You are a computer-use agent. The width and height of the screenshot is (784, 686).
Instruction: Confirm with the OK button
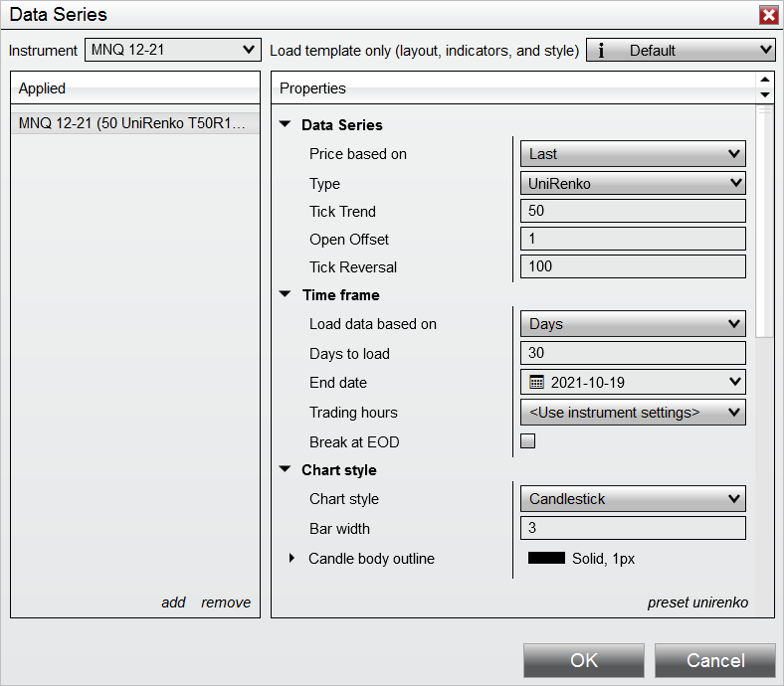click(x=583, y=660)
